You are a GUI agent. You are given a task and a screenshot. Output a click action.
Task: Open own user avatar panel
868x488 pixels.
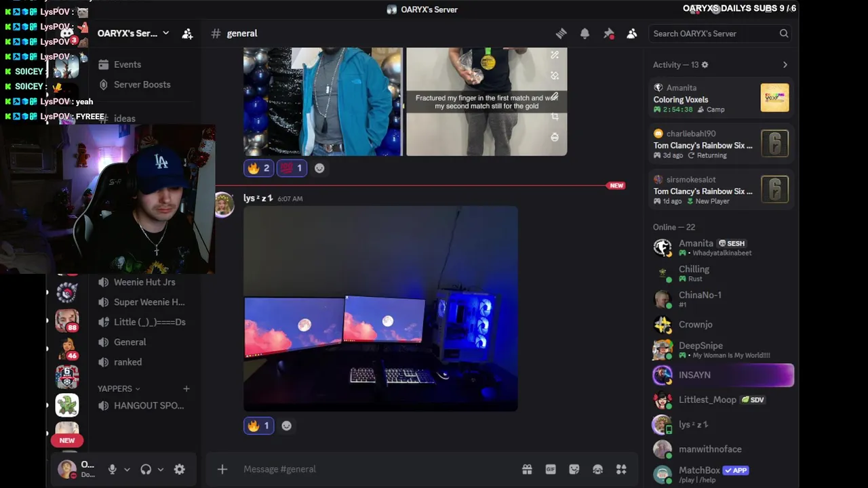point(67,469)
